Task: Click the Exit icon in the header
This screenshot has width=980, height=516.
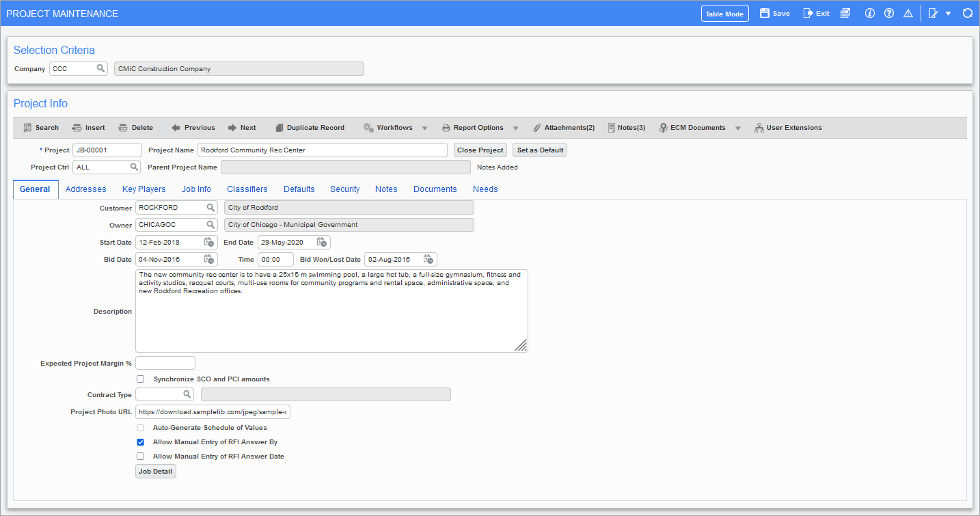Action: [x=808, y=13]
